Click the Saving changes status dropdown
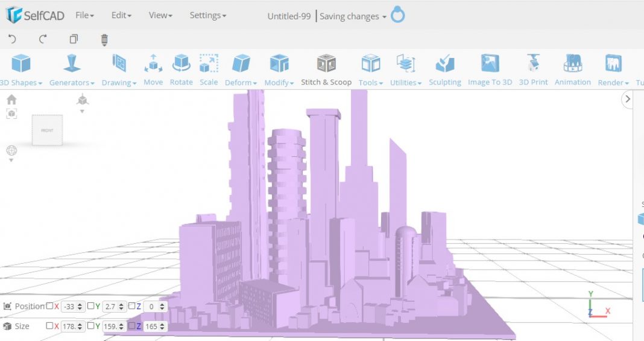 tap(353, 16)
